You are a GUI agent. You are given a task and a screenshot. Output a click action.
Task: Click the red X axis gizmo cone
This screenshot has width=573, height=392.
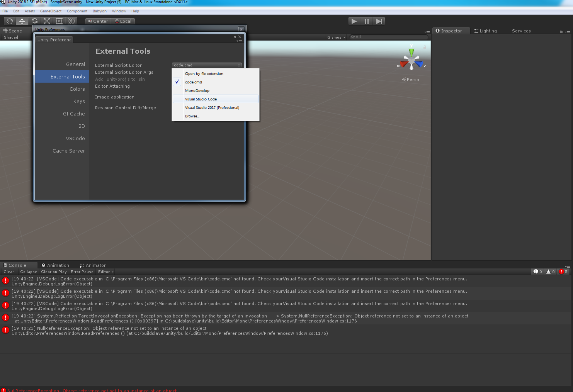pyautogui.click(x=403, y=64)
